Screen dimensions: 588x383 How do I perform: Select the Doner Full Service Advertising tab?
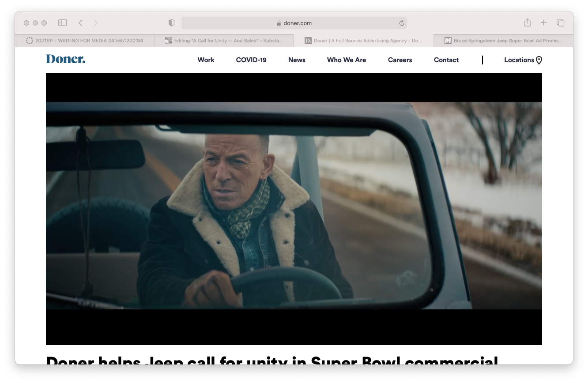click(363, 41)
